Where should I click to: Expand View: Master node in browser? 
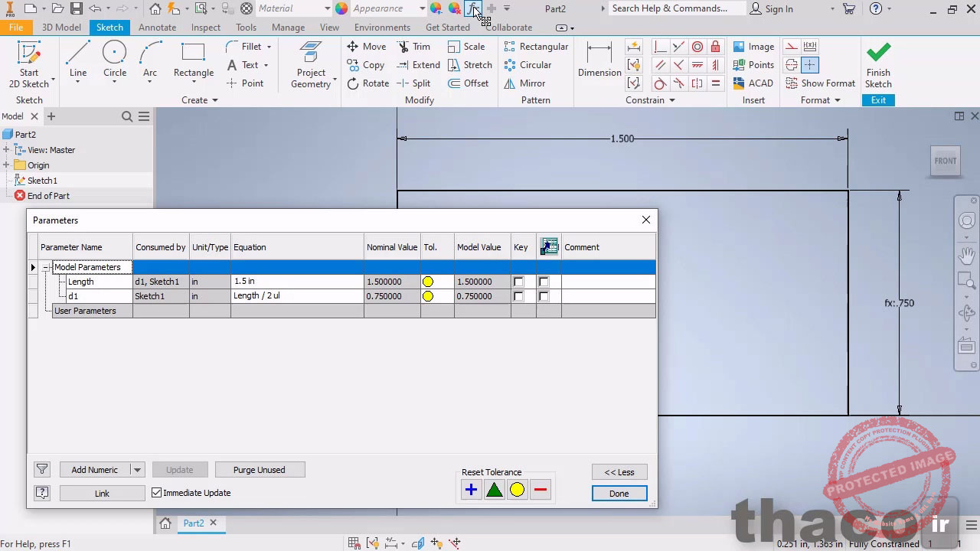[x=6, y=150]
